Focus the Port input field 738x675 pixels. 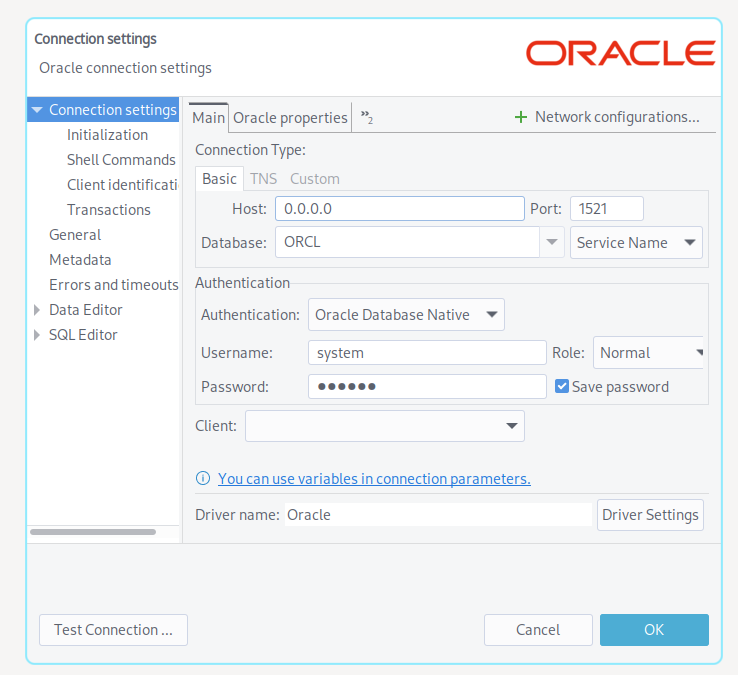click(x=607, y=209)
